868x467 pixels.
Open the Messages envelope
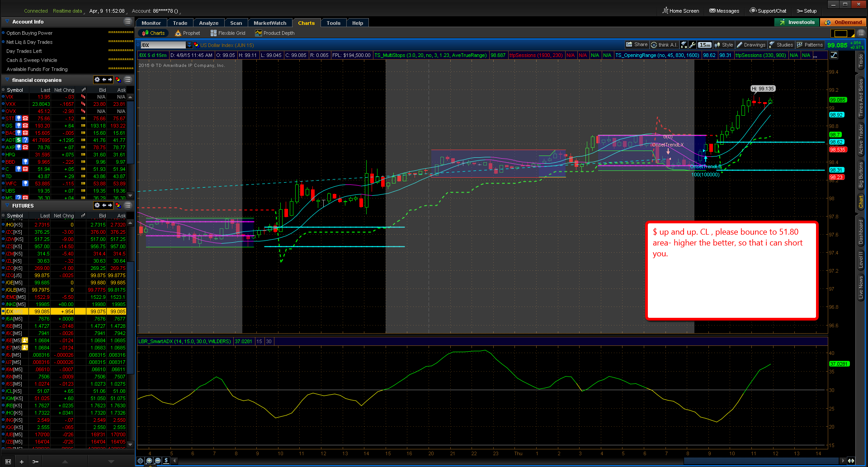click(724, 11)
